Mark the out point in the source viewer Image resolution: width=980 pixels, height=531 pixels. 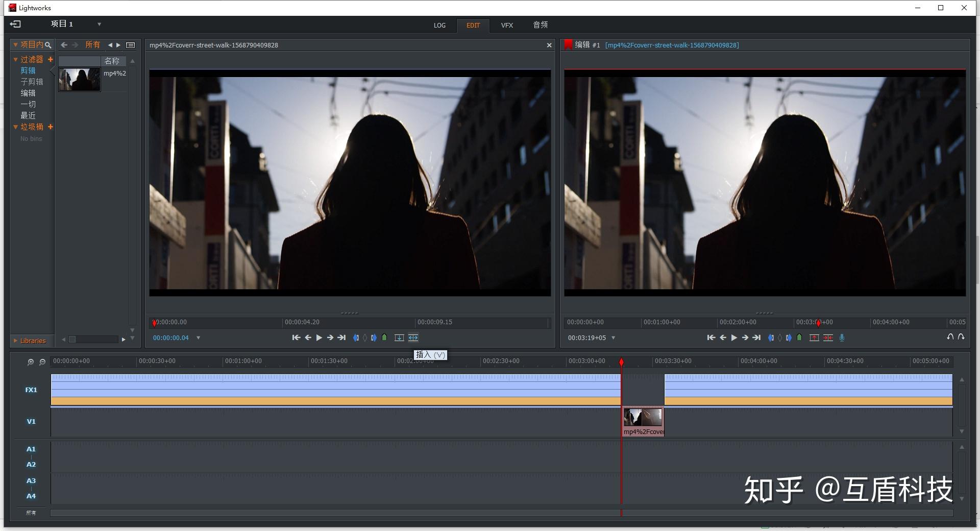click(x=374, y=337)
